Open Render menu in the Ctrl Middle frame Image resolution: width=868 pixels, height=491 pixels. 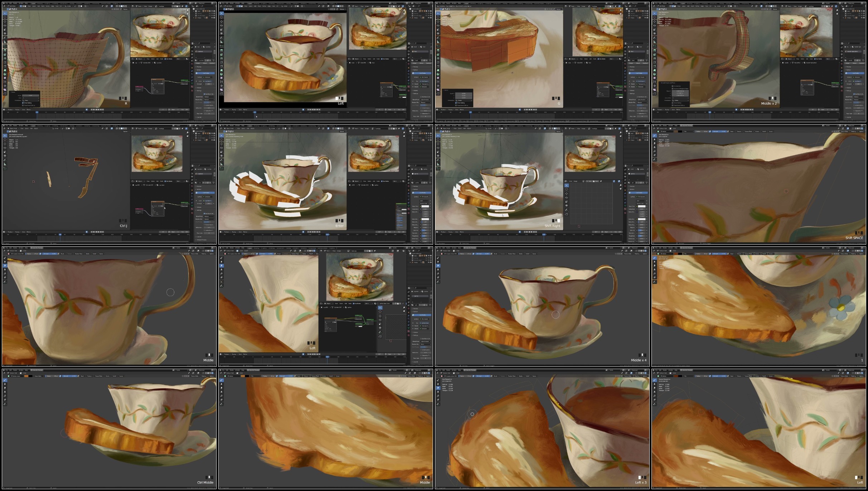click(15, 370)
